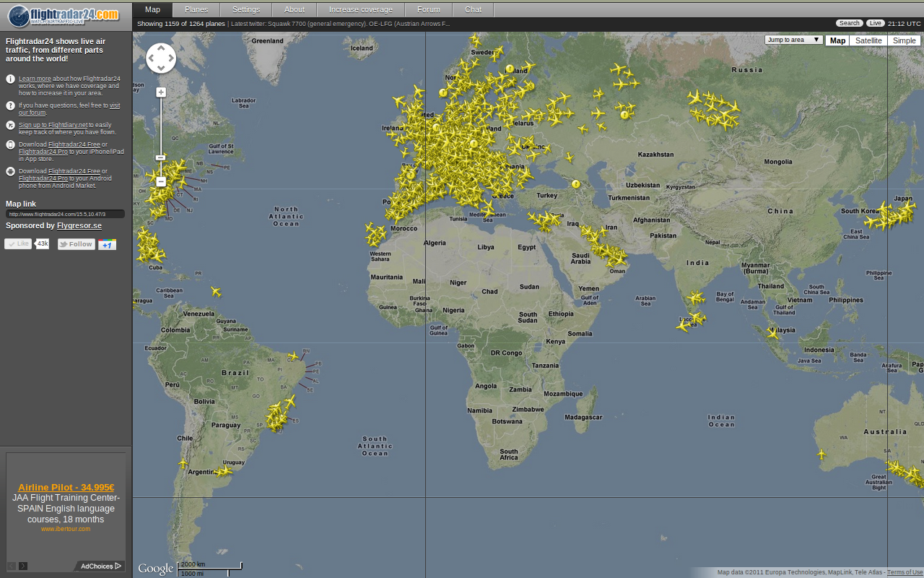
Task: Follow the visit our forum link
Action: [x=69, y=109]
